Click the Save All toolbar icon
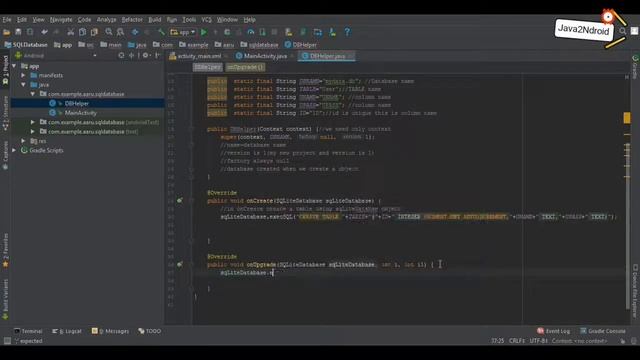640x360 pixels. point(18,32)
